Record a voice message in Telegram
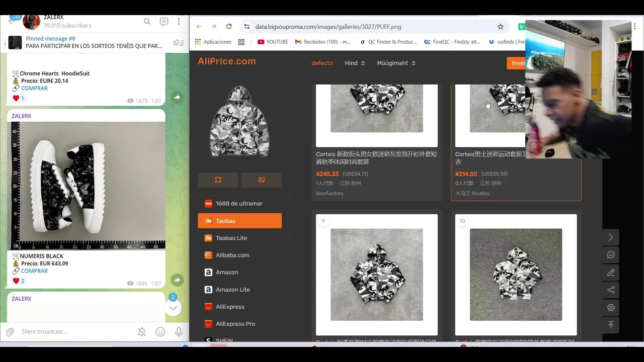 (179, 332)
